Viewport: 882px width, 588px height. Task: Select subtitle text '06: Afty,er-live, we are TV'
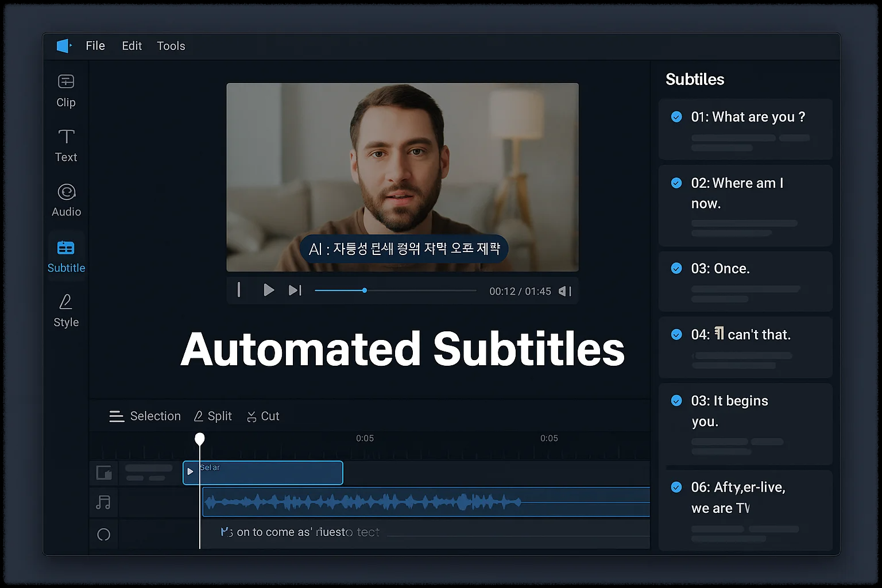pos(738,498)
